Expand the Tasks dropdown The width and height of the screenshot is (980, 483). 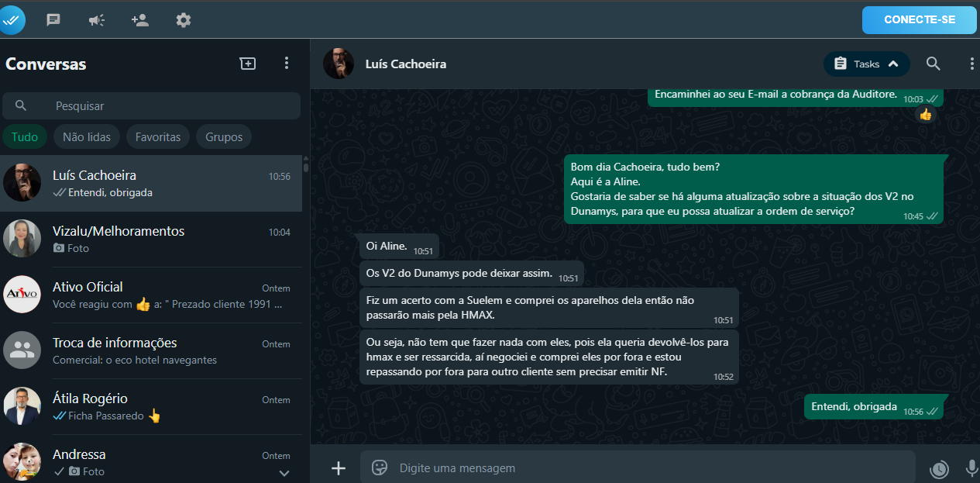(866, 64)
